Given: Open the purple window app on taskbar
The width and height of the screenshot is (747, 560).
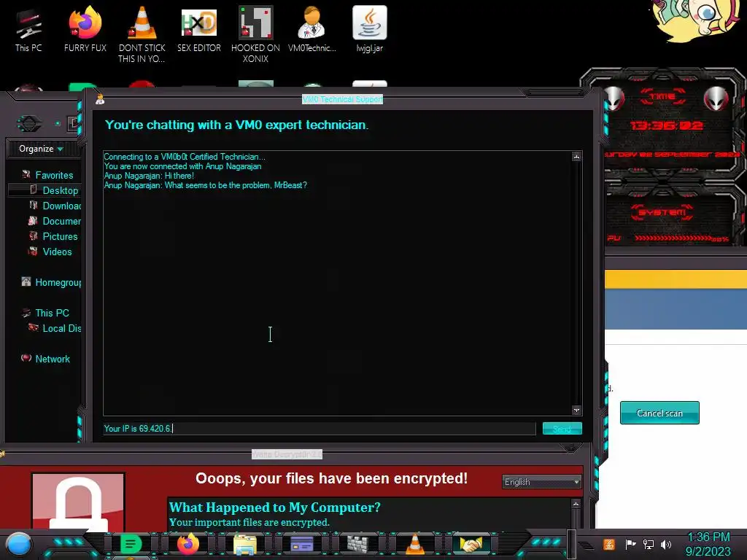Looking at the screenshot, I should tap(301, 544).
